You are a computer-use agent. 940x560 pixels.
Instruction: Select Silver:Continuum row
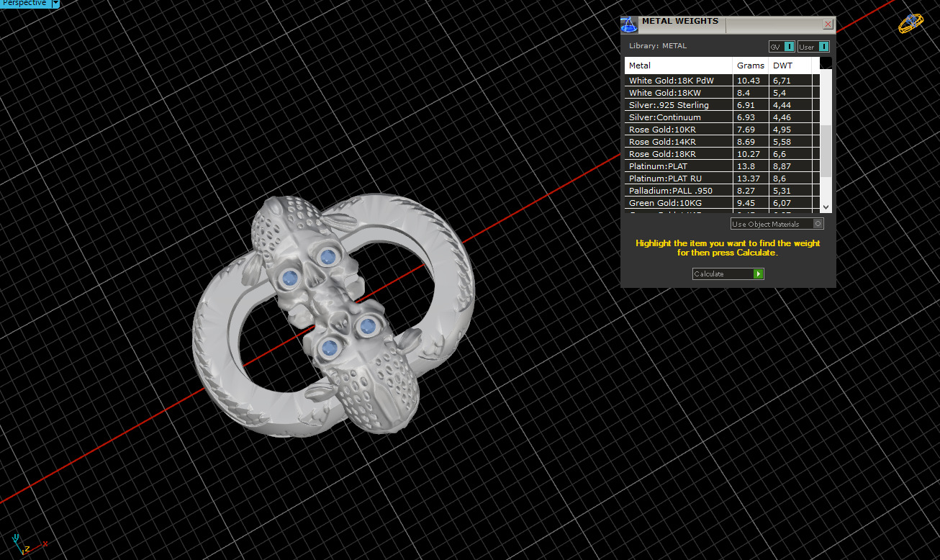(722, 117)
